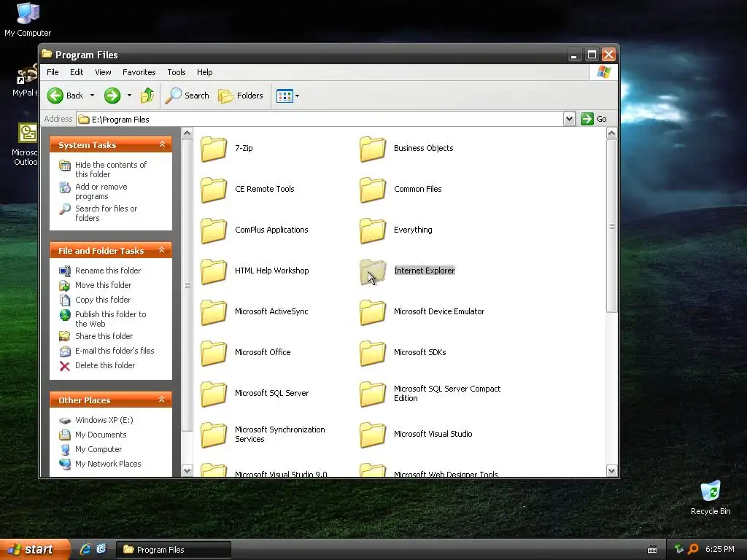747x560 pixels.
Task: Toggle the Folders pane button
Action: (x=241, y=96)
